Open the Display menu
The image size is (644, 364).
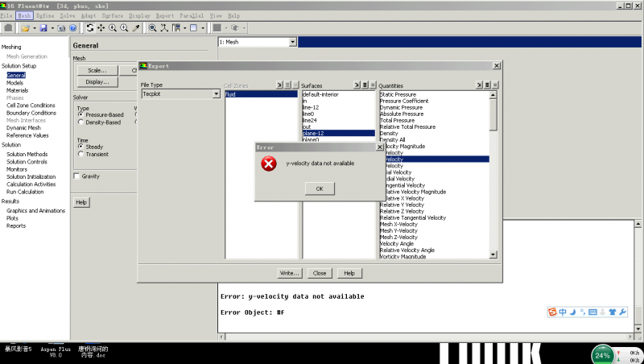tap(139, 15)
